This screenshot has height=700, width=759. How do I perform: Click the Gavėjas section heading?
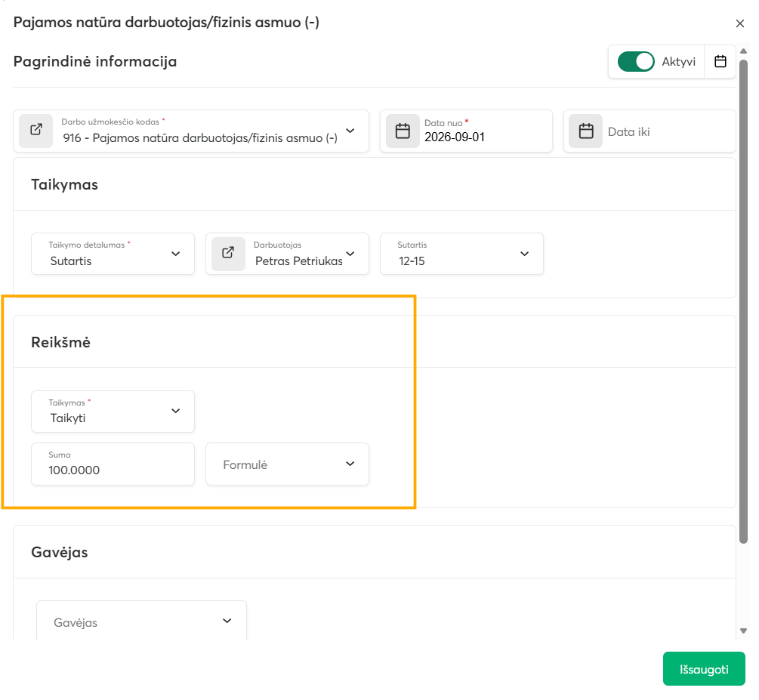60,552
